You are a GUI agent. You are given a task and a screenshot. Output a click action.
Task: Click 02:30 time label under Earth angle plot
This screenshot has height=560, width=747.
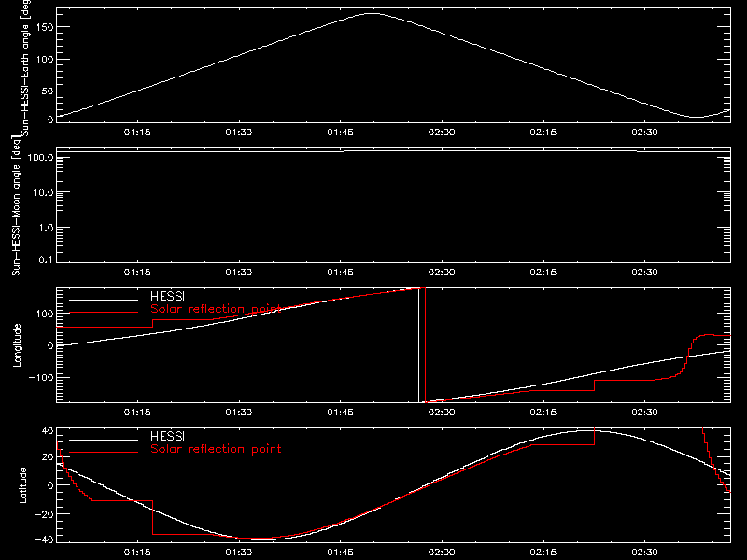[644, 132]
